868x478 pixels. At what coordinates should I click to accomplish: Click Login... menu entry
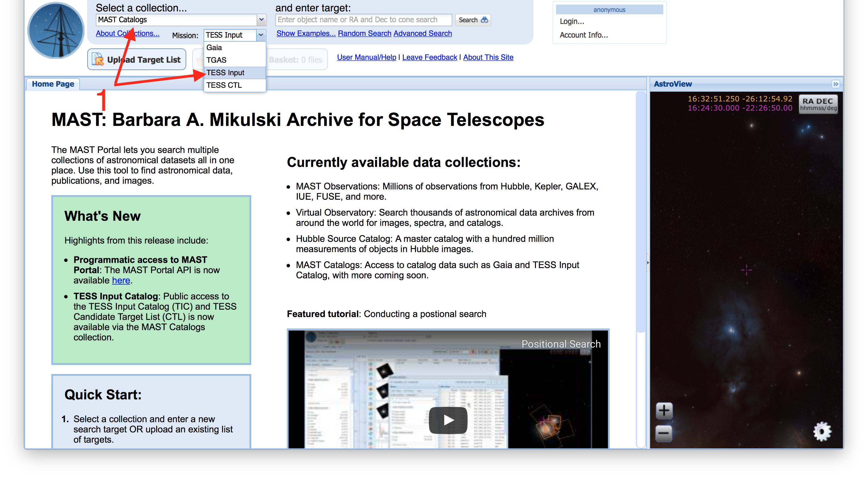tap(572, 22)
